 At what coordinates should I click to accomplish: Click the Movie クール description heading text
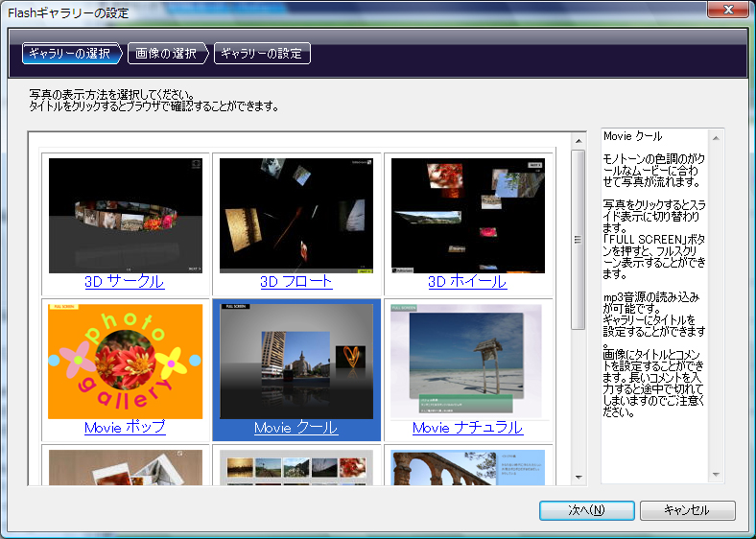coord(632,136)
